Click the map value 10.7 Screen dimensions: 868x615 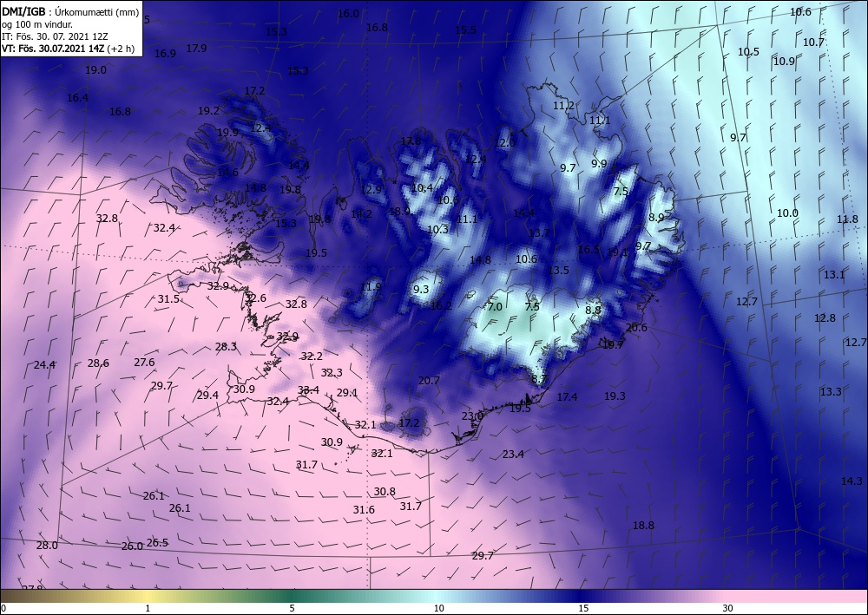(814, 43)
